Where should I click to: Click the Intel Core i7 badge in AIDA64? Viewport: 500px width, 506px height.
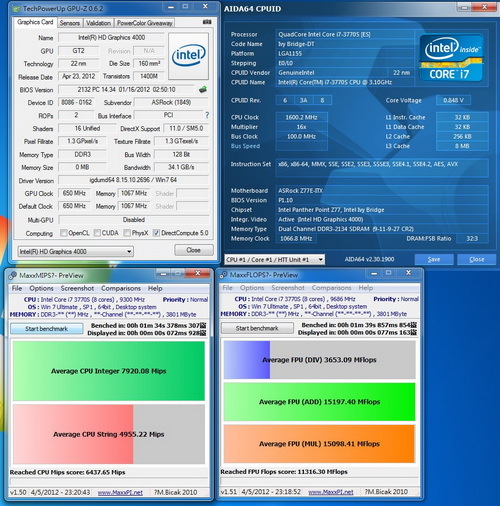coord(451,58)
